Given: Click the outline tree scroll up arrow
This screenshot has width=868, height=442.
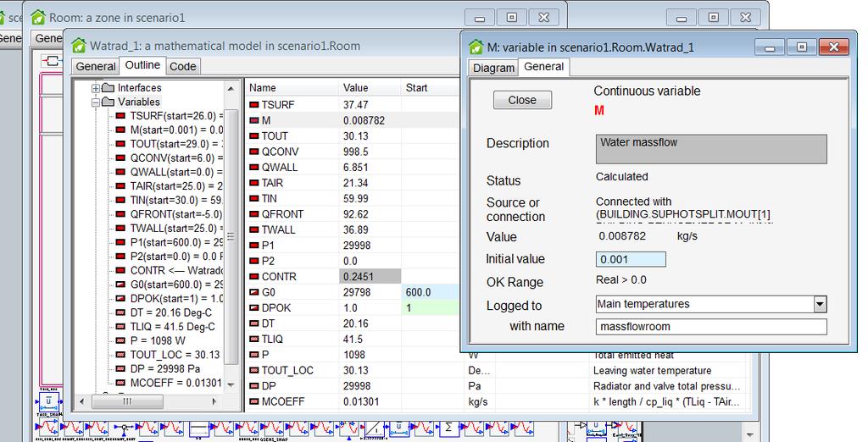Looking at the screenshot, I should (231, 89).
